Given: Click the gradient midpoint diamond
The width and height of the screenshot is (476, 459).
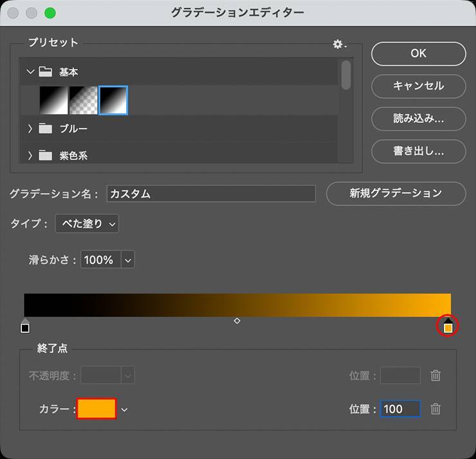Looking at the screenshot, I should coord(237,321).
